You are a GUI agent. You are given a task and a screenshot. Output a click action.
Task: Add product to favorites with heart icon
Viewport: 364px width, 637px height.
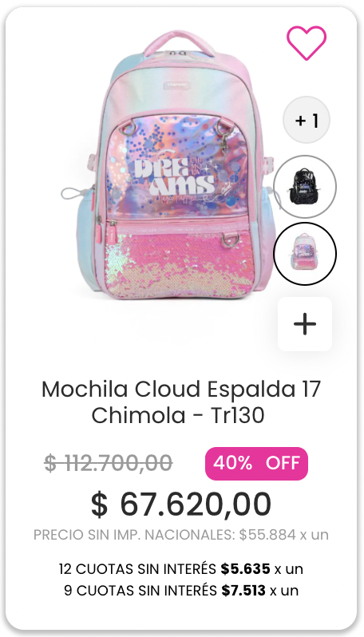coord(307,42)
